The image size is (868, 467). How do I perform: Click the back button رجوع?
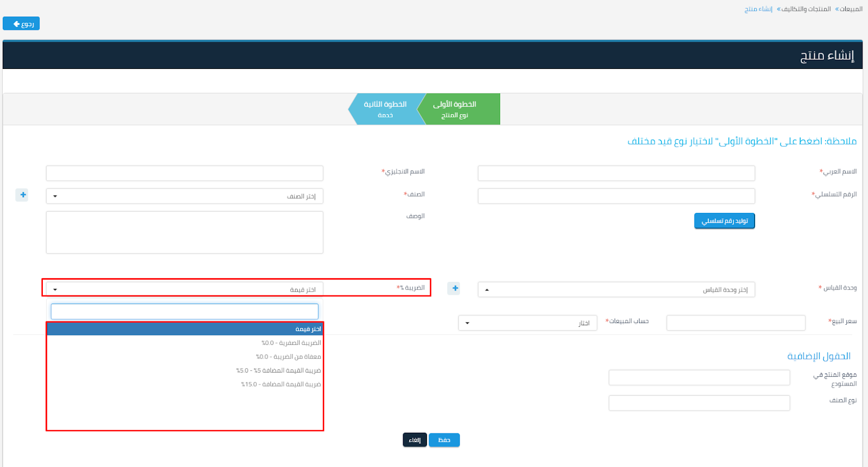point(21,24)
